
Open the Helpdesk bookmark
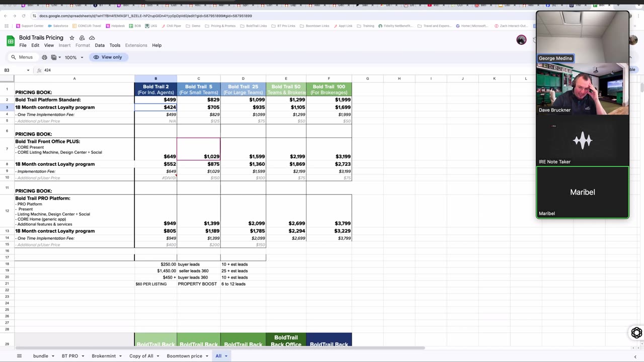115,26
